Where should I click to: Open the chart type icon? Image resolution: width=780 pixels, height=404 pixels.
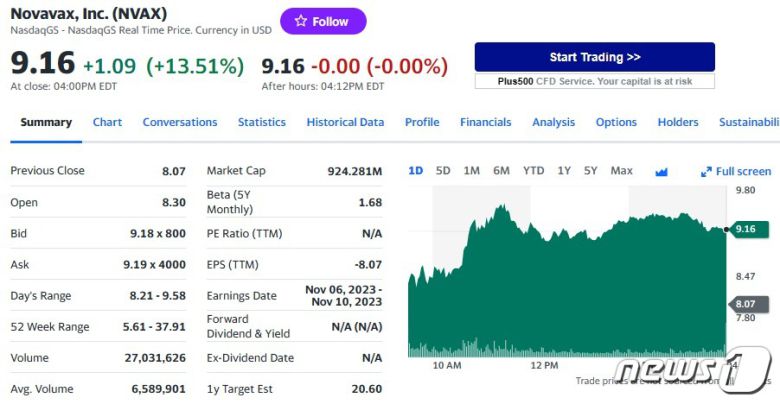(661, 171)
